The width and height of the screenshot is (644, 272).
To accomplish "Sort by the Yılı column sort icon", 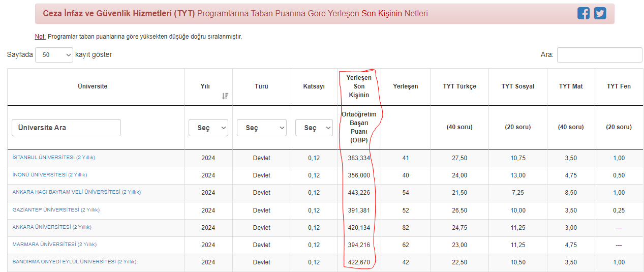I will tap(225, 96).
